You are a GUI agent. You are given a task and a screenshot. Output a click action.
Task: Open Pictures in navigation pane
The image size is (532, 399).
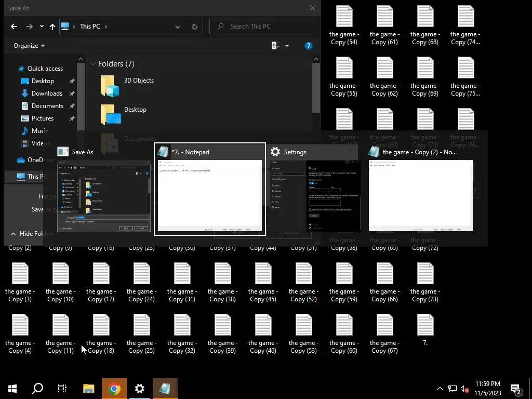click(37, 118)
